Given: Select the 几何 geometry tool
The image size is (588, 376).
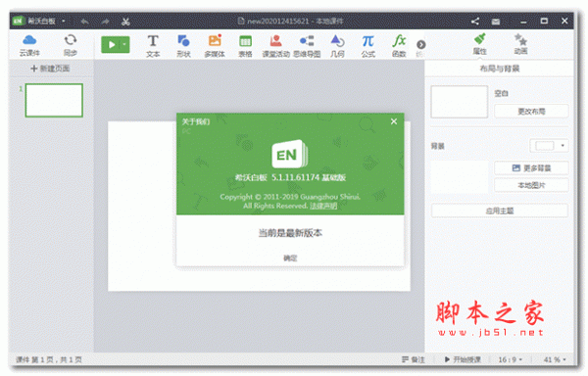Looking at the screenshot, I should pyautogui.click(x=337, y=46).
